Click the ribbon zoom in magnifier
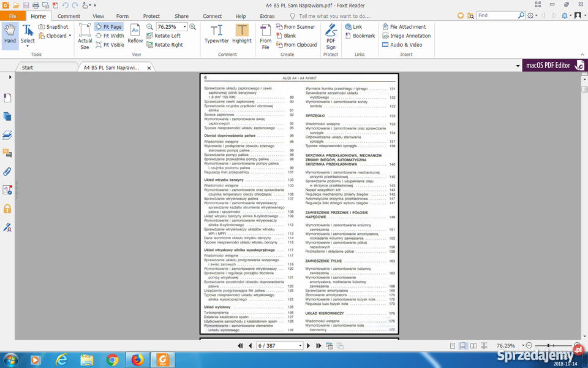This screenshot has width=588, height=368. coord(193,26)
